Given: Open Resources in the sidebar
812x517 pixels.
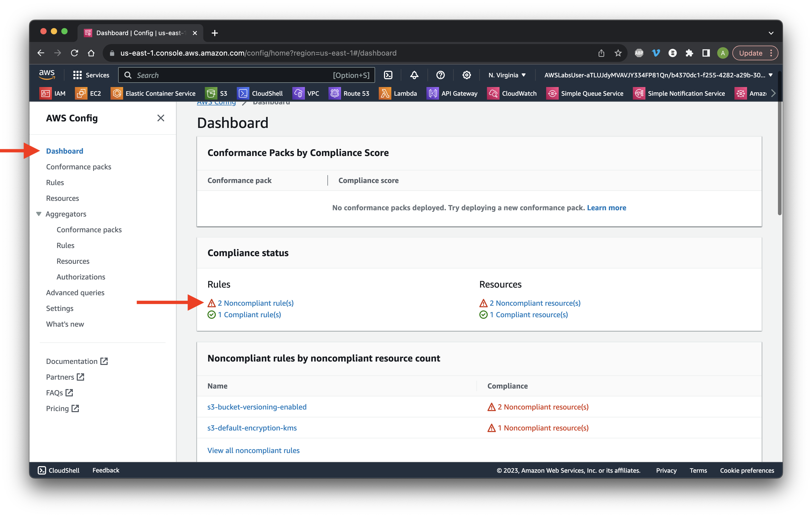Looking at the screenshot, I should 62,198.
